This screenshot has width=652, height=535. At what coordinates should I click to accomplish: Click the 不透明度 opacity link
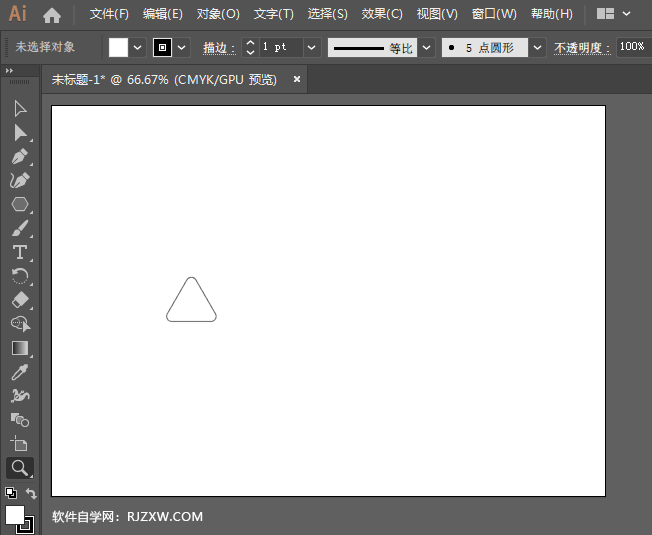click(x=582, y=48)
